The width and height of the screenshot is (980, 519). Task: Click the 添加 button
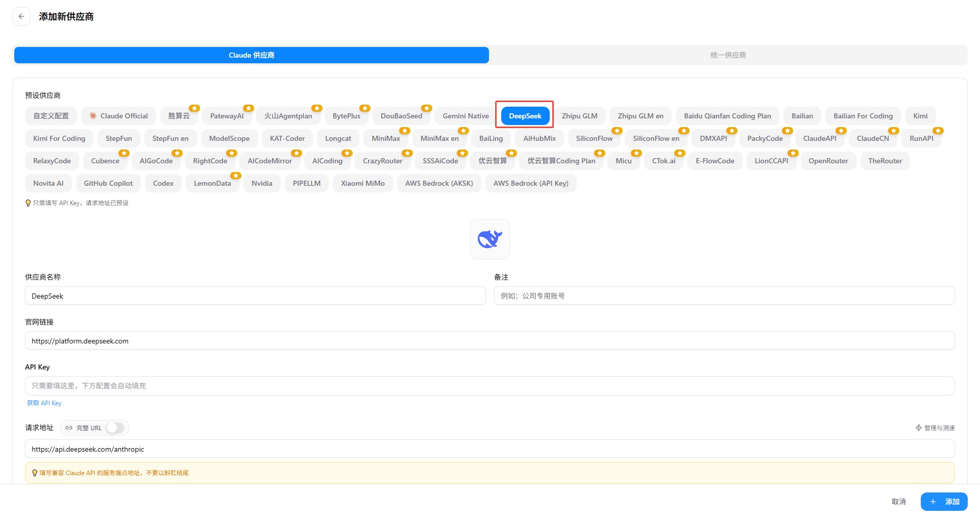944,502
